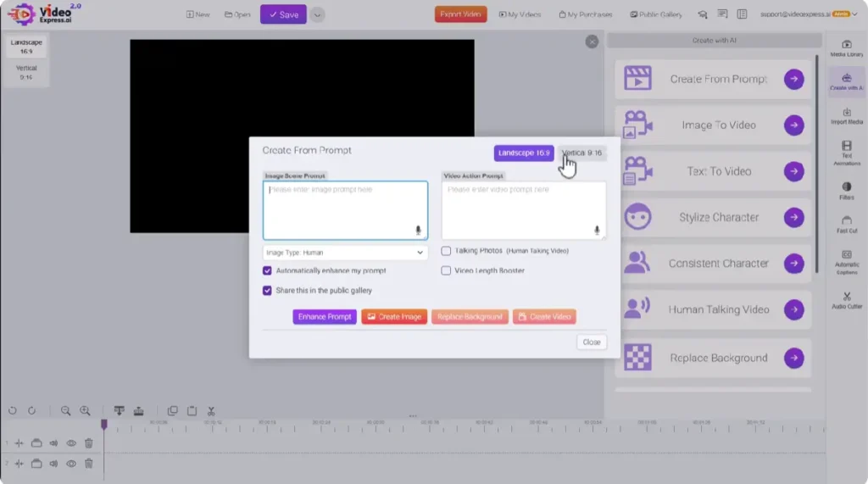Select the Fast Cut tool
This screenshot has width=868, height=484.
pyautogui.click(x=846, y=225)
